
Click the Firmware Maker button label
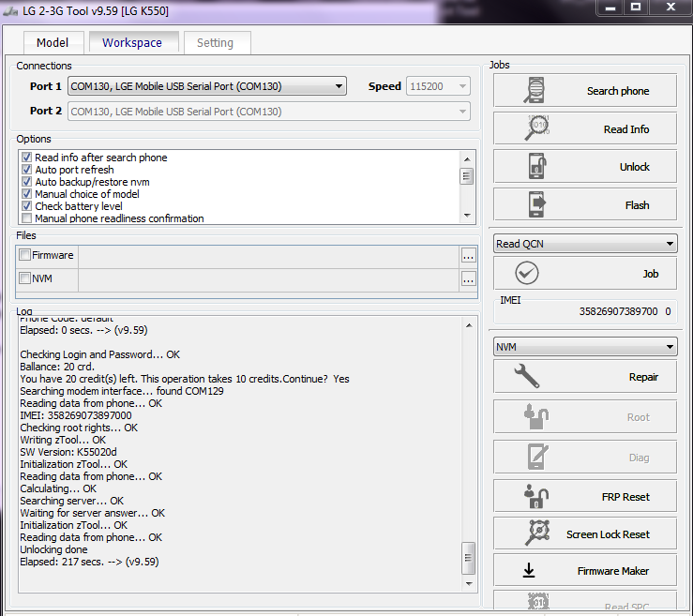[x=613, y=571]
